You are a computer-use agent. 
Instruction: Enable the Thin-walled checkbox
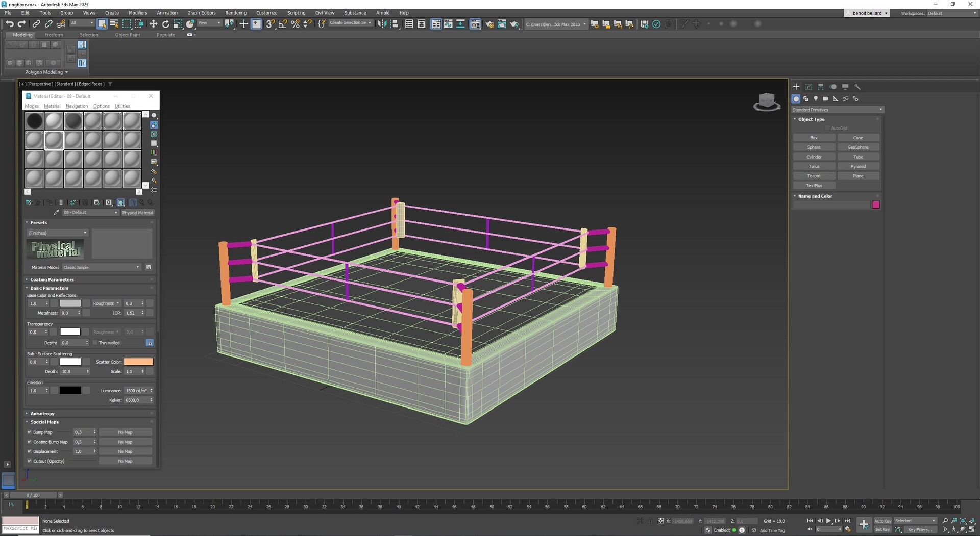pyautogui.click(x=95, y=343)
